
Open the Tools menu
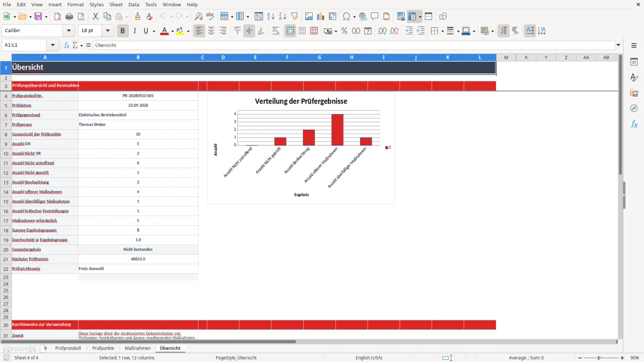pyautogui.click(x=151, y=4)
